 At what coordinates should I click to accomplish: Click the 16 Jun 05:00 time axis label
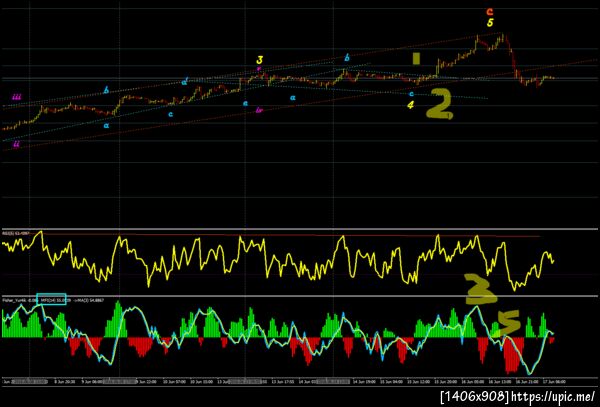pos(473,382)
